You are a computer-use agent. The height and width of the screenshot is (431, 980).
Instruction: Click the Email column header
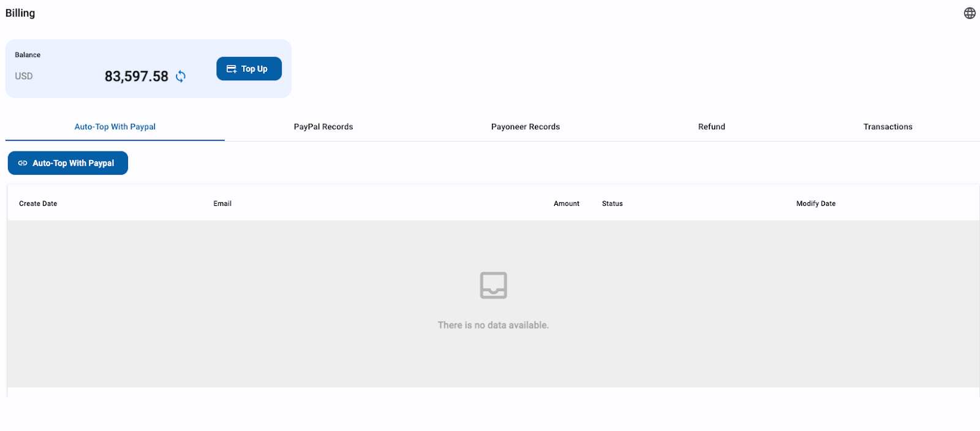click(x=222, y=204)
